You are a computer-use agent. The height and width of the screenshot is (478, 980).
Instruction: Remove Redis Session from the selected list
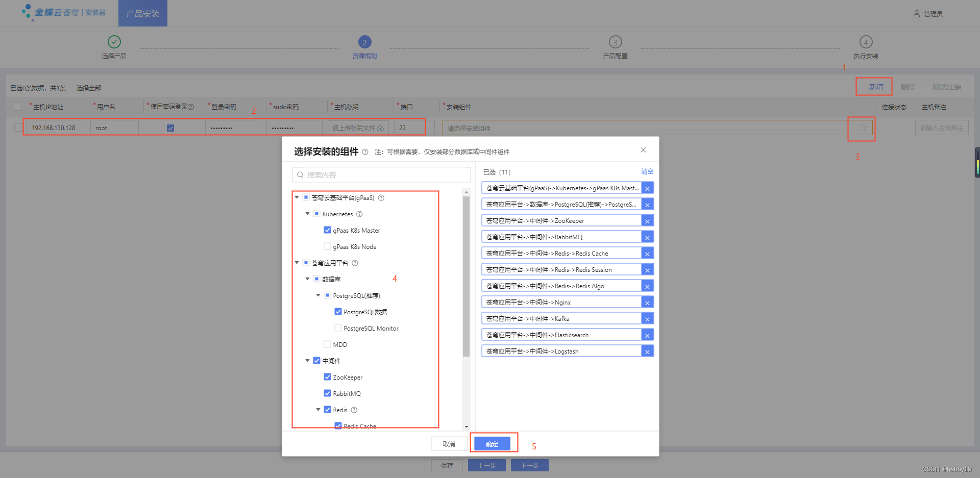coord(647,270)
